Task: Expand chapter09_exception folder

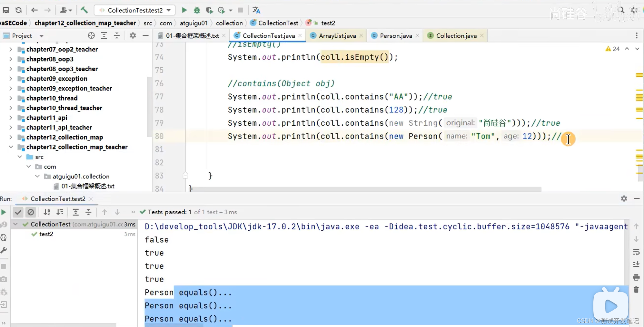Action: [11, 79]
